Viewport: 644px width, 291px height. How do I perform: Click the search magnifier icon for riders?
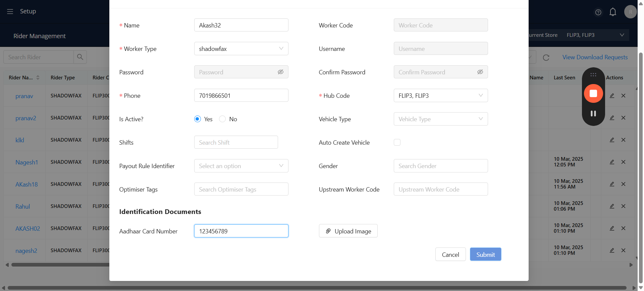tap(80, 57)
